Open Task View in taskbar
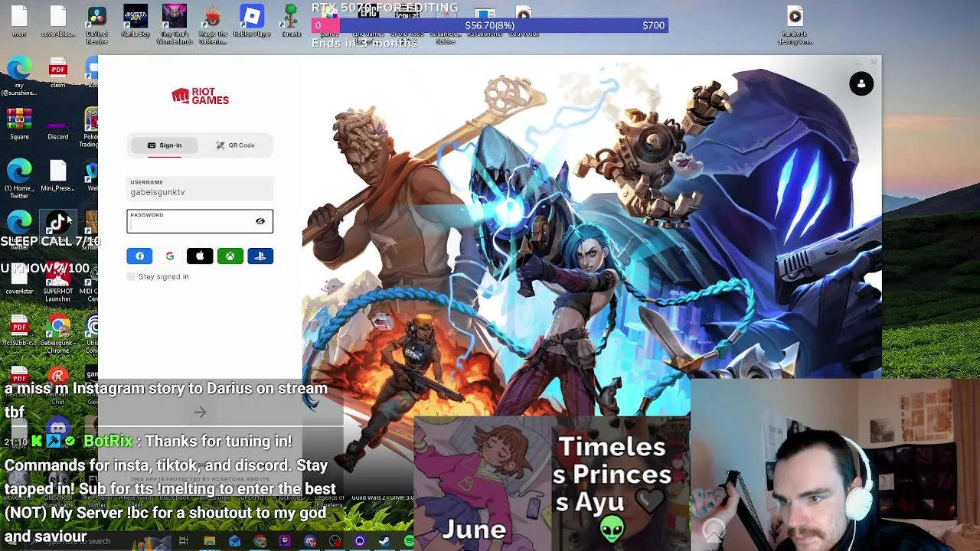The width and height of the screenshot is (980, 551). click(184, 542)
